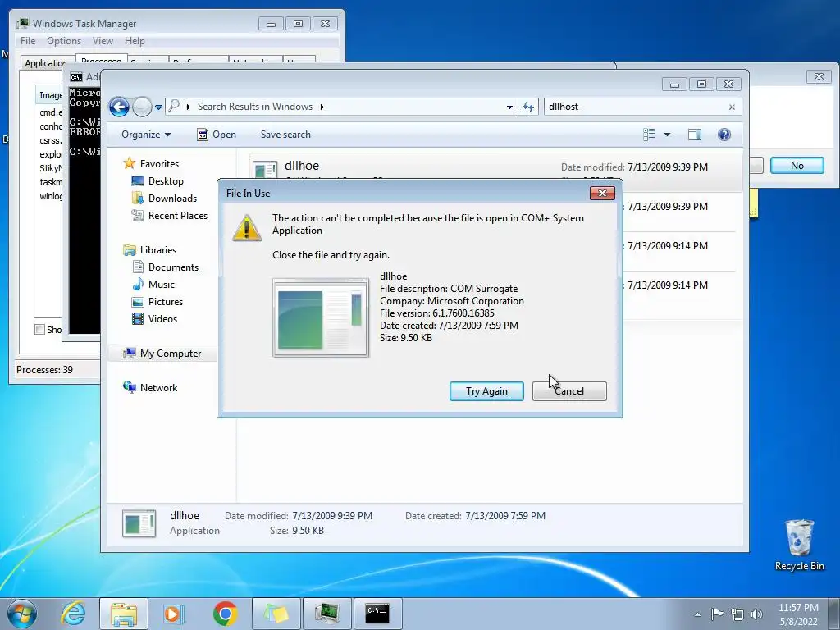The image size is (840, 630).
Task: Switch to Task Manager via taskbar
Action: pyautogui.click(x=326, y=614)
